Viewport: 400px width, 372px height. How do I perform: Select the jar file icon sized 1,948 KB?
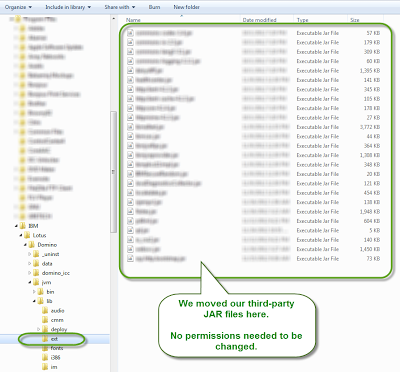[x=130, y=212]
